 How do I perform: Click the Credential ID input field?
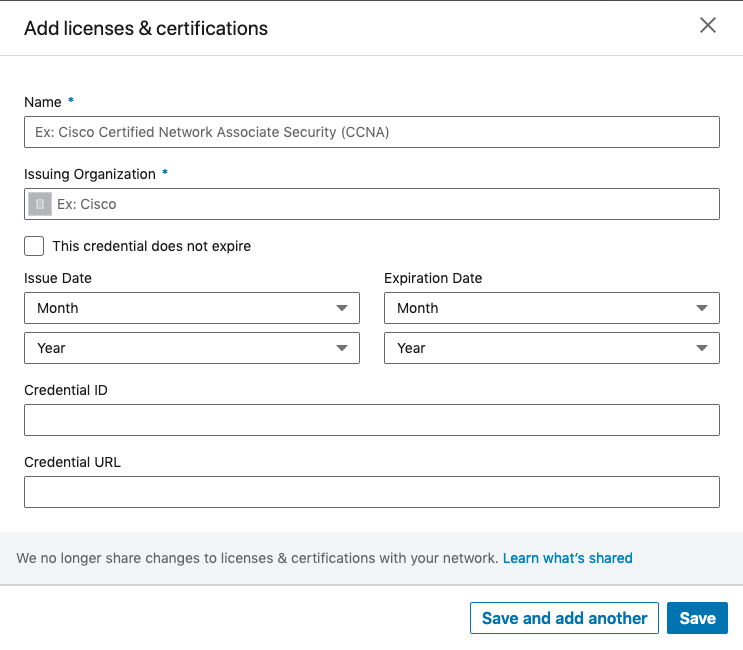coord(371,420)
